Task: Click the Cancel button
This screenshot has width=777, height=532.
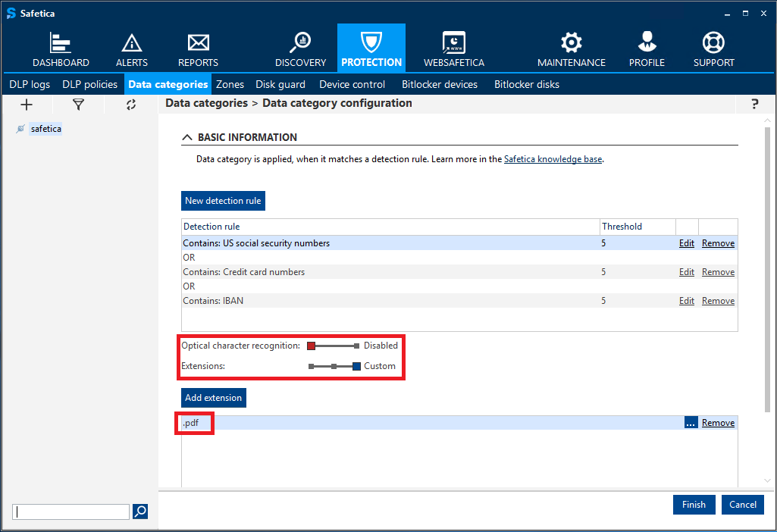Action: 743,504
